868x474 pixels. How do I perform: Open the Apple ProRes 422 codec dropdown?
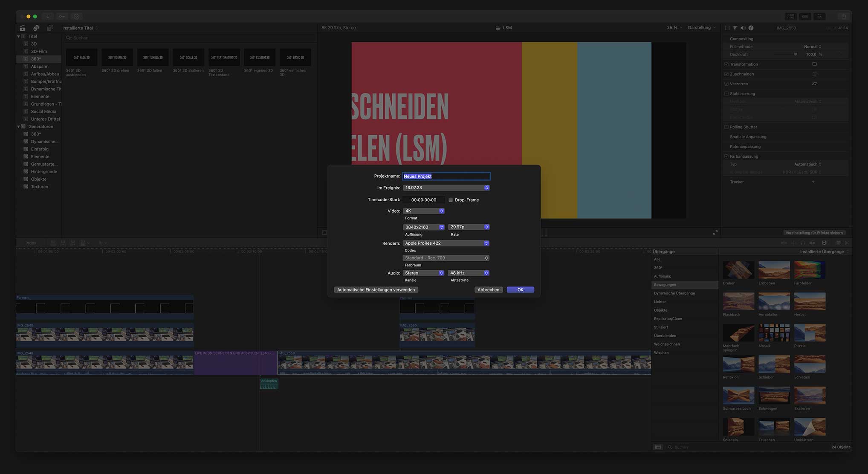coord(446,243)
